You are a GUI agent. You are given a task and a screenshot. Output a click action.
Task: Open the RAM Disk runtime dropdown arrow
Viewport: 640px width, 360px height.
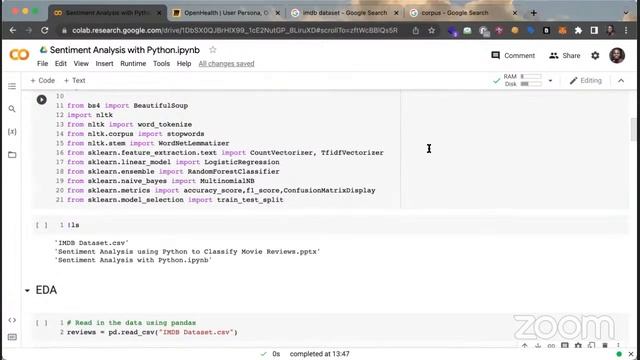point(550,80)
